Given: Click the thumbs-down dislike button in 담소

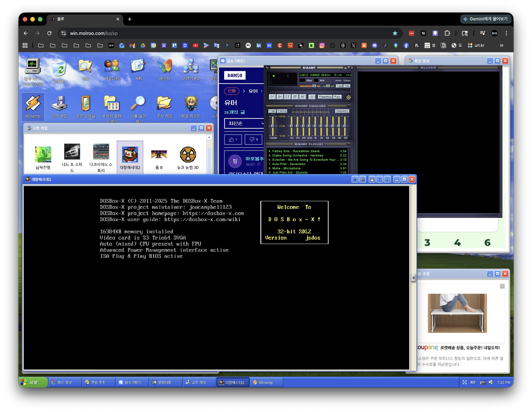Looking at the screenshot, I should tap(253, 140).
